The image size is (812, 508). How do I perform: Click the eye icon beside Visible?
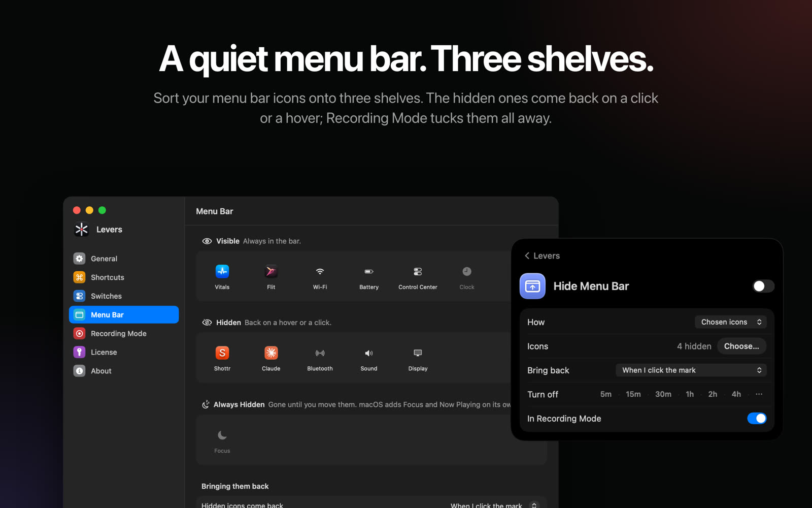(207, 241)
